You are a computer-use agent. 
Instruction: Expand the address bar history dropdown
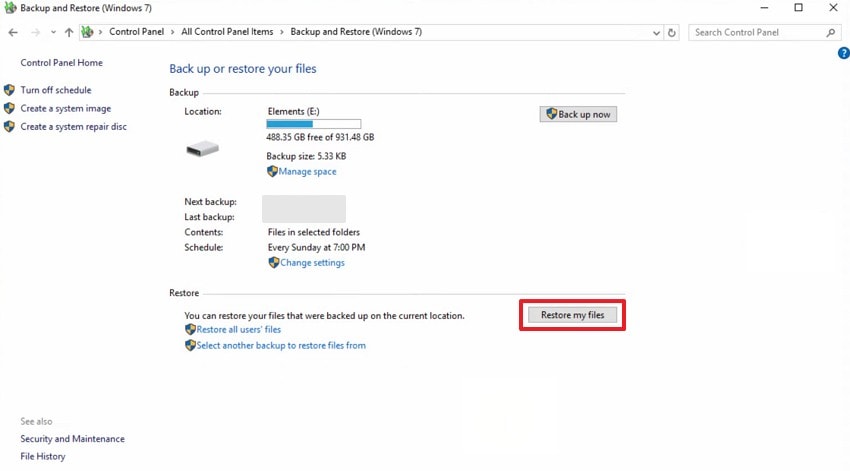pyautogui.click(x=656, y=32)
